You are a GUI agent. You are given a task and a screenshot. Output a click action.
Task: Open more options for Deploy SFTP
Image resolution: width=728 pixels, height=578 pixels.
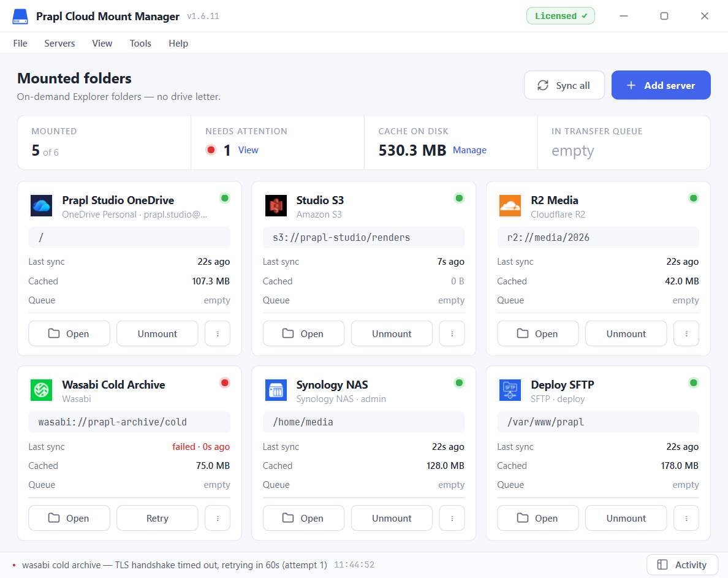tap(687, 518)
